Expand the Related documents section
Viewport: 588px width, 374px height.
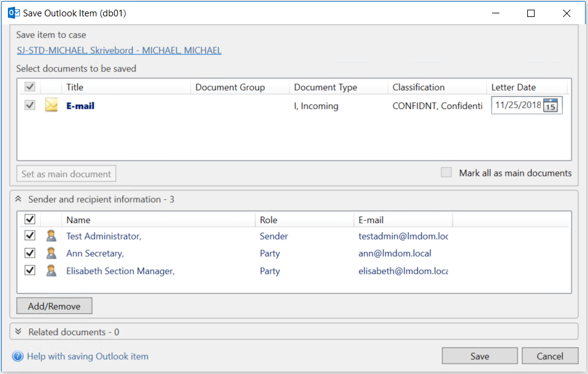pyautogui.click(x=18, y=332)
